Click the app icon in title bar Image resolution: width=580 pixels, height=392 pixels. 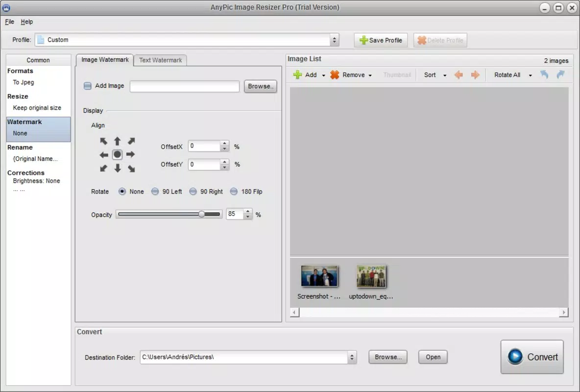(6, 7)
